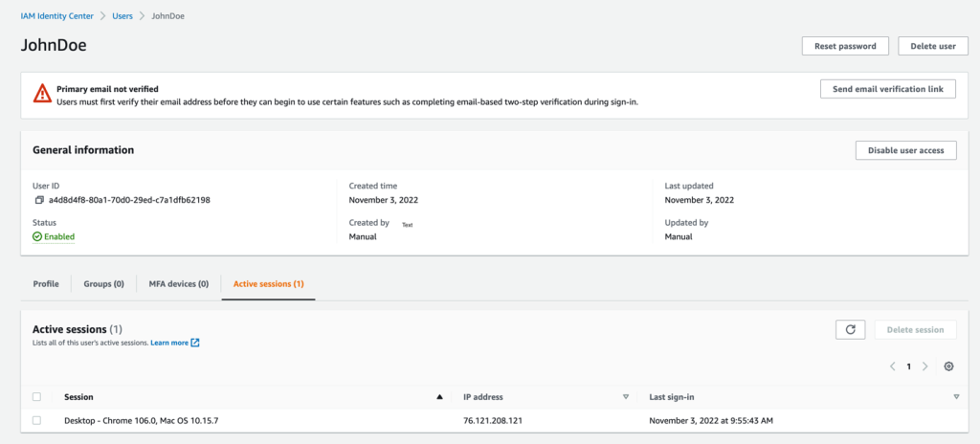Copy the User ID with copy icon

click(38, 200)
